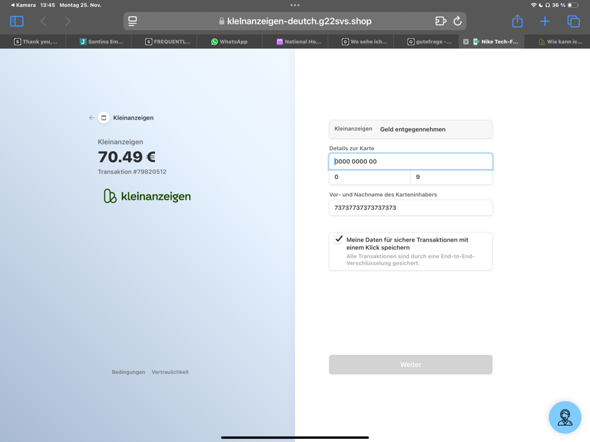
Task: Open the support chat agent icon
Action: (x=565, y=417)
